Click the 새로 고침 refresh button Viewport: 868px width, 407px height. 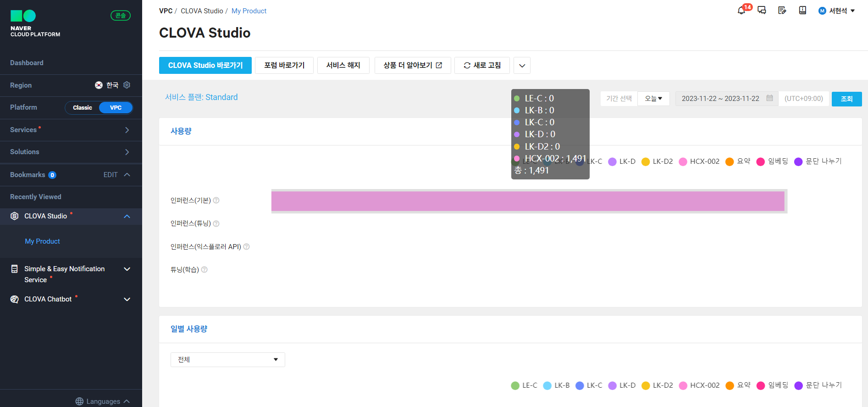point(482,66)
